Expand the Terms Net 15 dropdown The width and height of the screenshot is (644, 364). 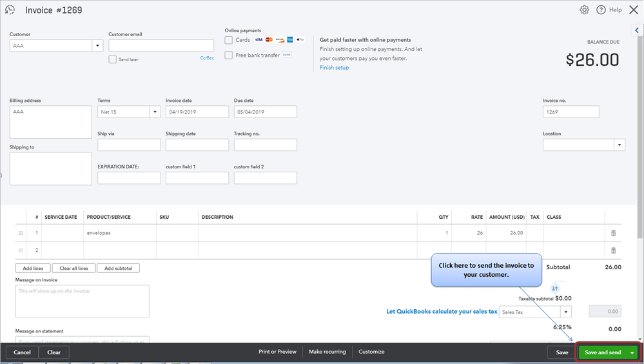click(155, 112)
